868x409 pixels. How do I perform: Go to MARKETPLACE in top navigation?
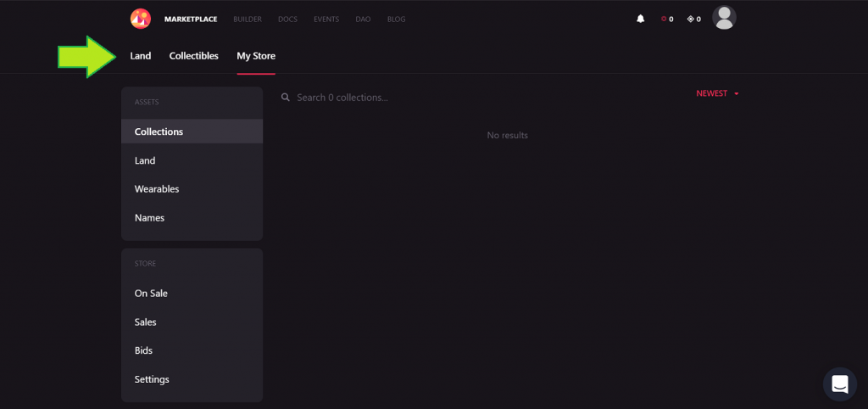(x=191, y=20)
